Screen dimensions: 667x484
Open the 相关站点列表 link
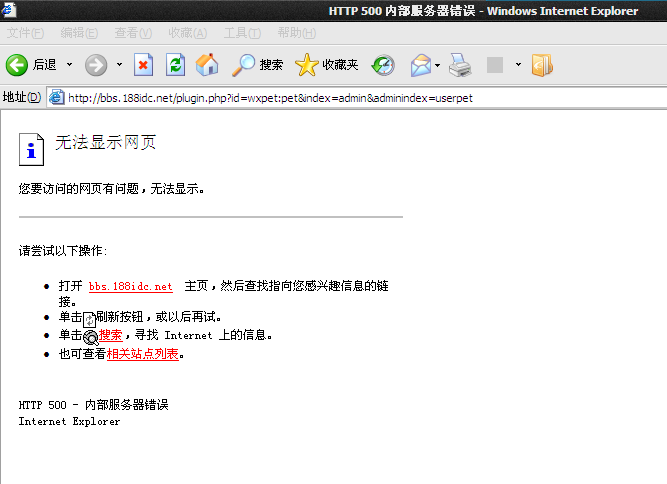pyautogui.click(x=143, y=354)
